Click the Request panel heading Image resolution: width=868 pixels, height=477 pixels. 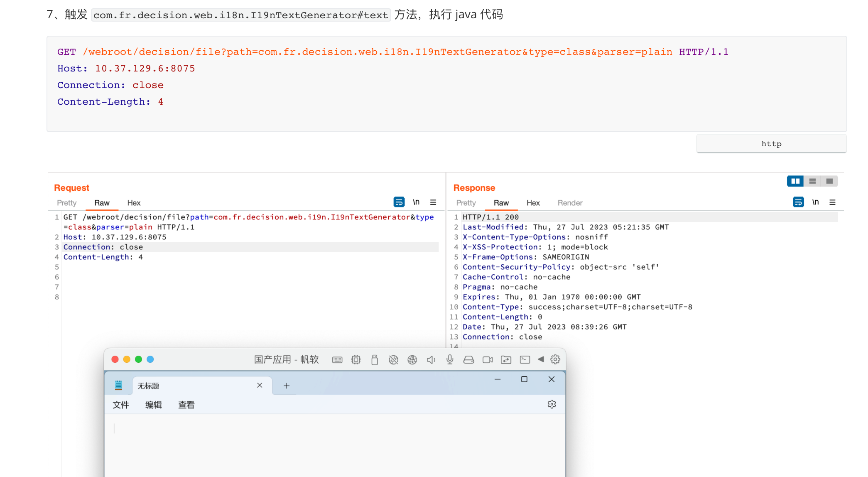pyautogui.click(x=72, y=188)
